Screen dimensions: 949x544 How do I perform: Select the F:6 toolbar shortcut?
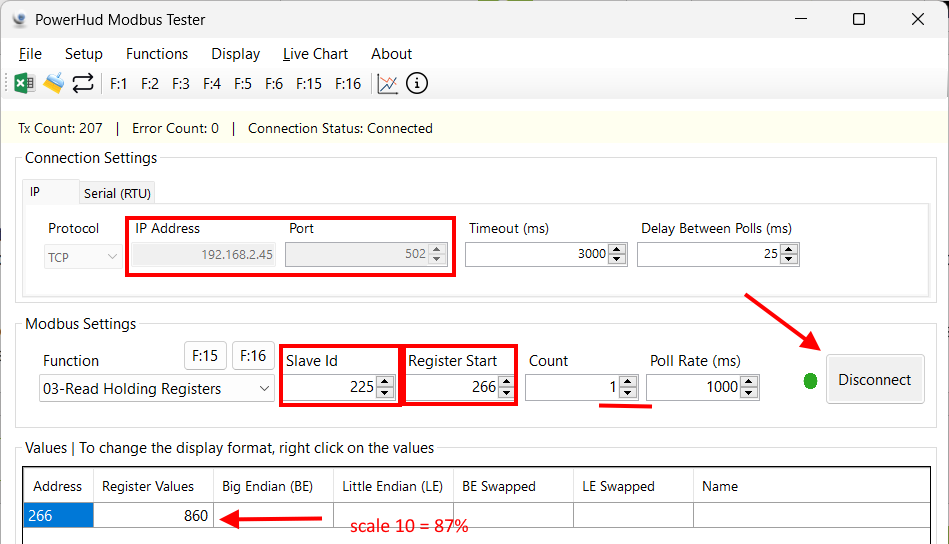point(274,84)
